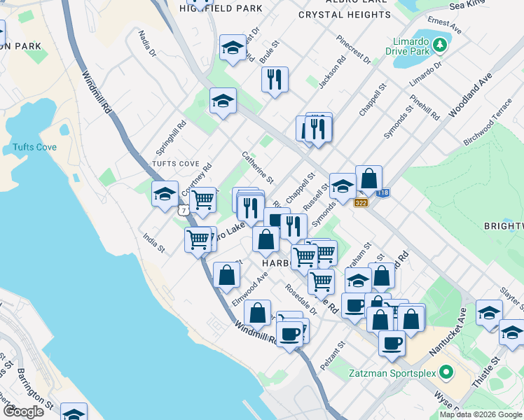Image resolution: width=524 pixels, height=420 pixels.
Task: Click the Pinehill Rd street label
Action: click(x=425, y=108)
